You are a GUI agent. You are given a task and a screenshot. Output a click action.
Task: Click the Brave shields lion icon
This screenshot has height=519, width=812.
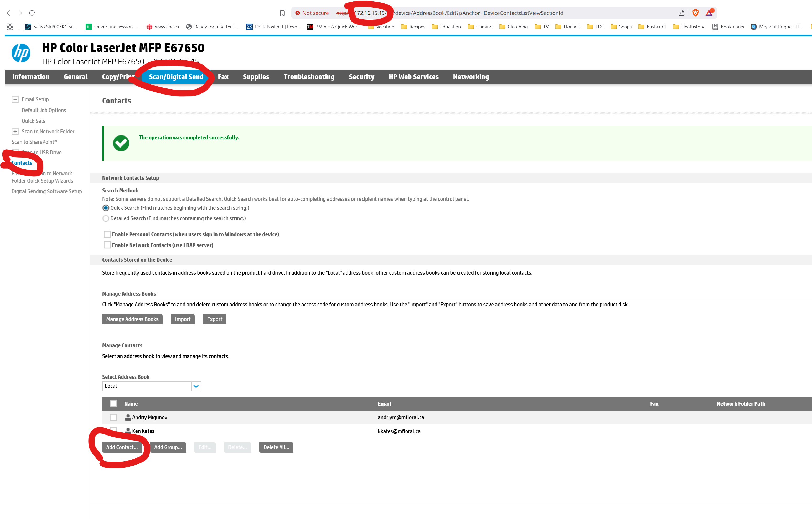(x=695, y=13)
